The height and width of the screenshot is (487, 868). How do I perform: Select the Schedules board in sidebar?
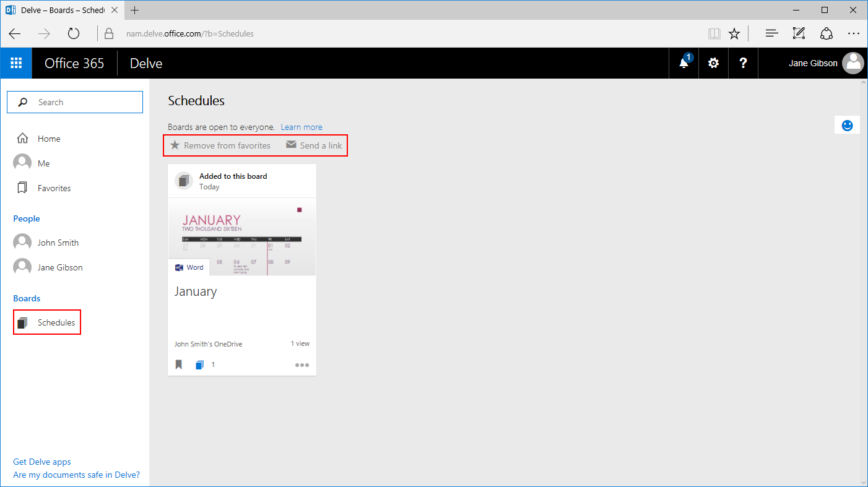pyautogui.click(x=47, y=322)
